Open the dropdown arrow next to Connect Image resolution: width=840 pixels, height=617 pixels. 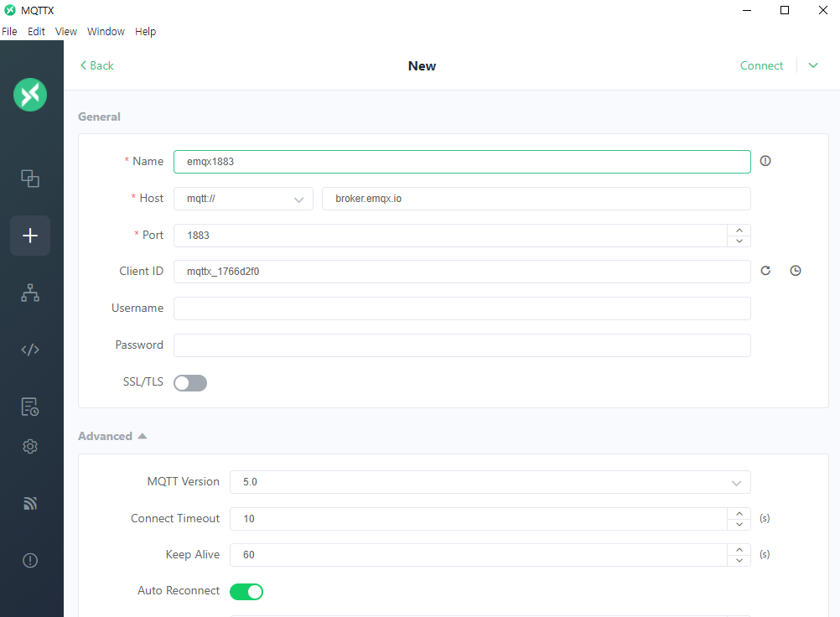[813, 65]
